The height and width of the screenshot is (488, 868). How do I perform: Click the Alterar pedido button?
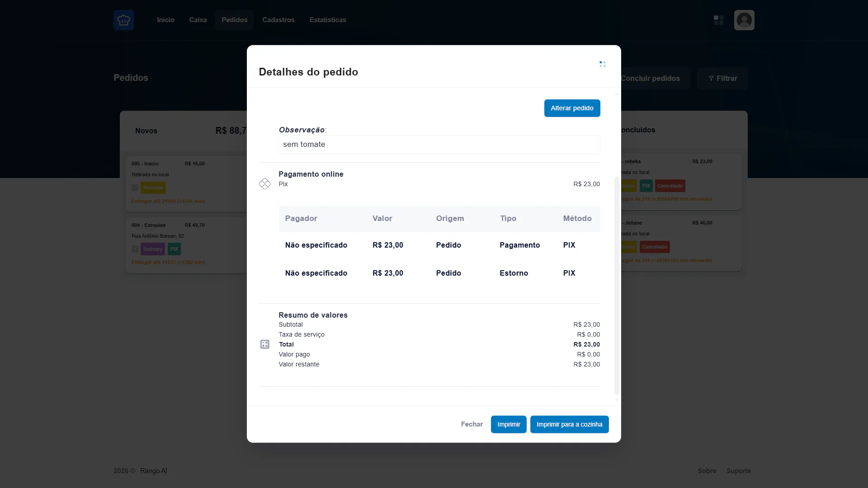tap(572, 108)
